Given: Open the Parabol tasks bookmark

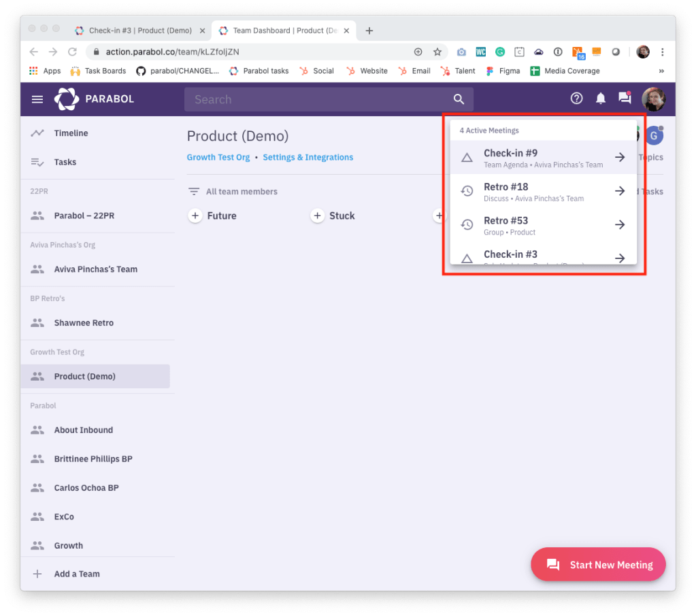Looking at the screenshot, I should click(259, 71).
